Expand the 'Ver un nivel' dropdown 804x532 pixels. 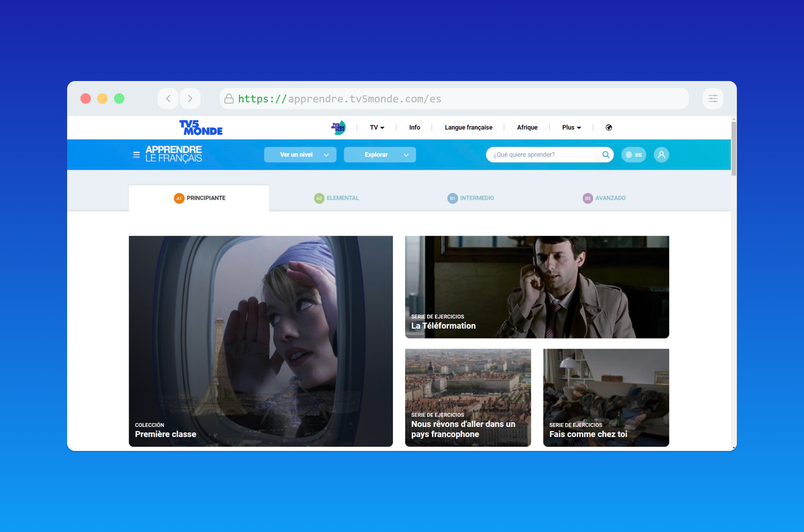click(x=300, y=155)
